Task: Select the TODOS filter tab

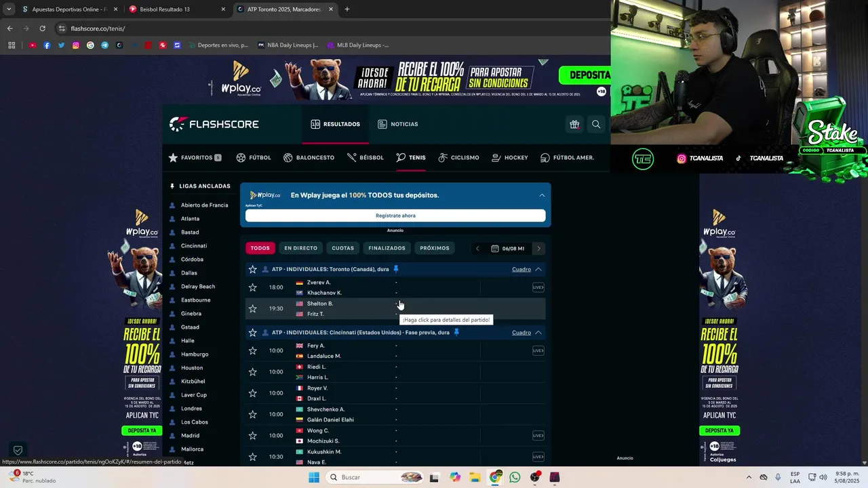Action: pos(260,248)
